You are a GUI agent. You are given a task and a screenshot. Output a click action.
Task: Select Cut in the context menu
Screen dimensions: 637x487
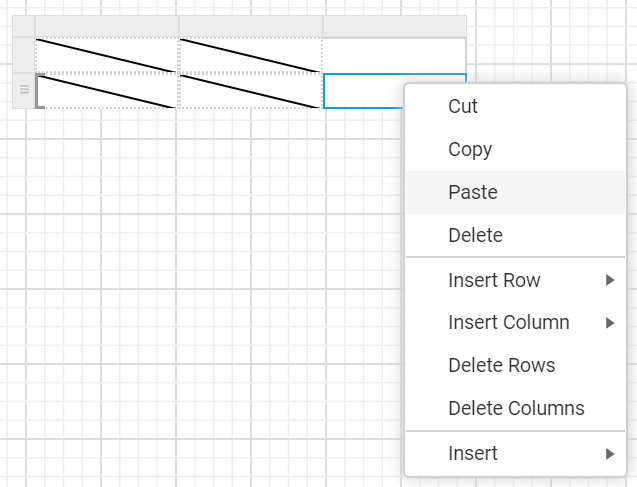[515, 106]
